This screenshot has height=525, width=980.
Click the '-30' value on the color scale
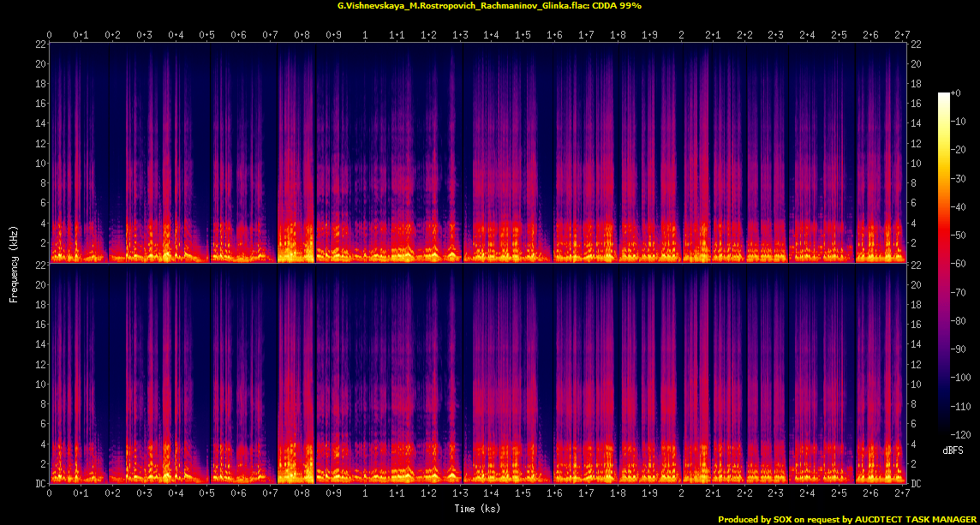(x=959, y=178)
